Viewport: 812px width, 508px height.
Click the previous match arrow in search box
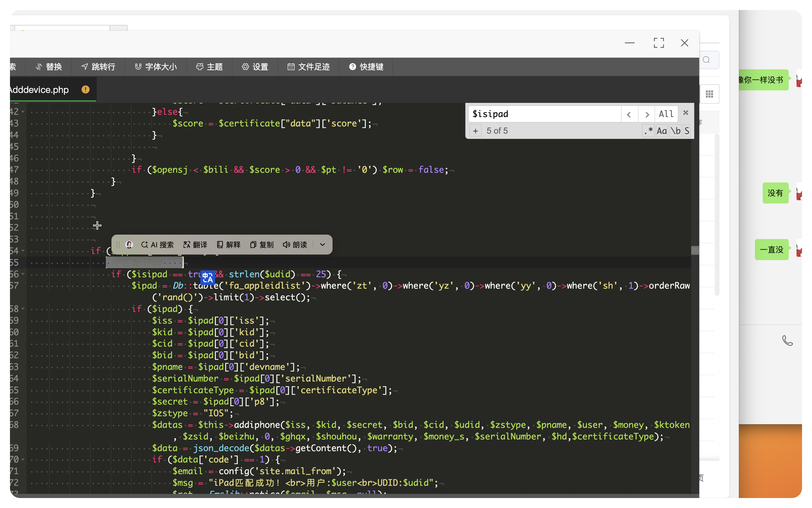629,114
